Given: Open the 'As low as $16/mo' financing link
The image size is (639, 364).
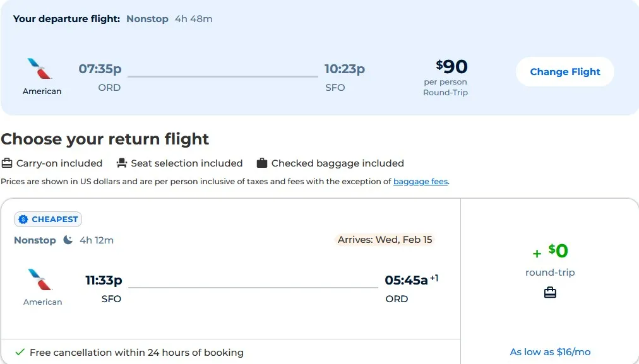Looking at the screenshot, I should [x=549, y=351].
